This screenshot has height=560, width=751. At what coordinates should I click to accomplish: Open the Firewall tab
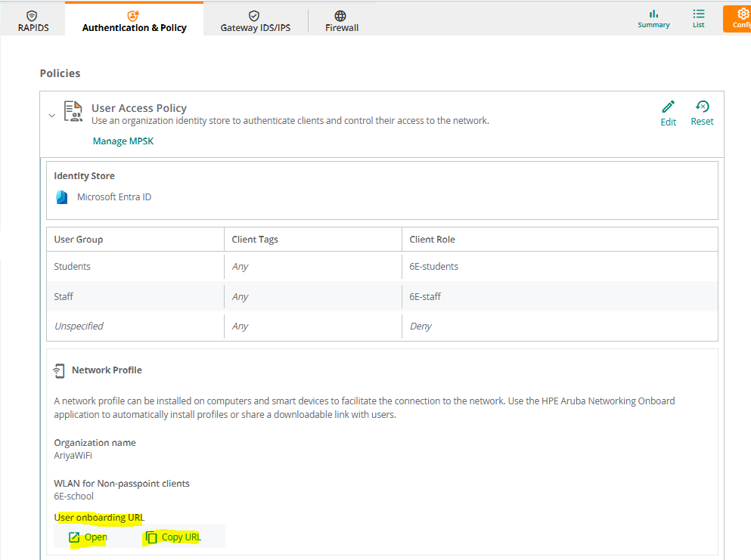click(342, 21)
